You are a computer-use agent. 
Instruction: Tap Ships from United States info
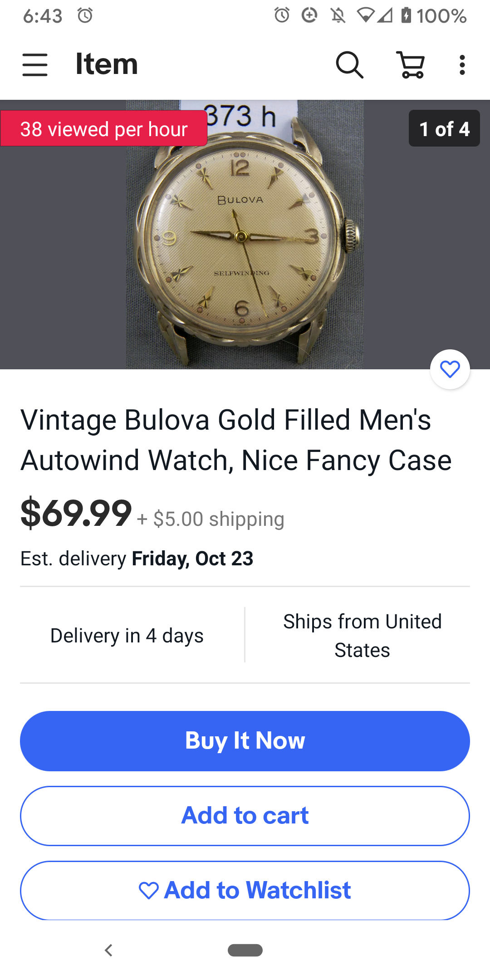362,635
